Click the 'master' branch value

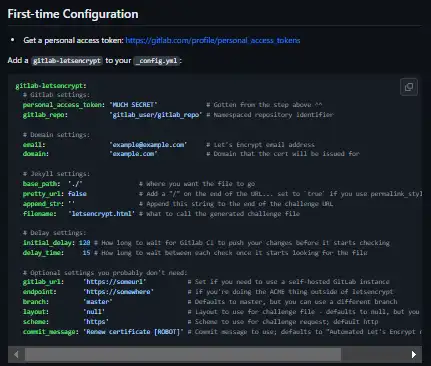98,302
